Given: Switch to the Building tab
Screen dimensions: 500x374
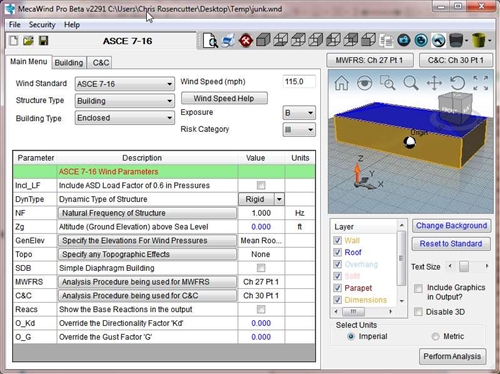Looking at the screenshot, I should click(69, 63).
